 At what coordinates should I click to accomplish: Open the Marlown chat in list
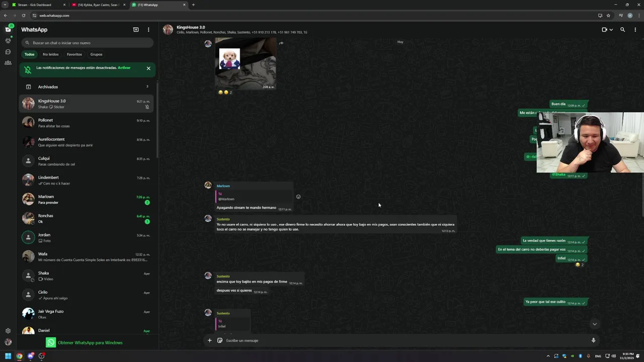pyautogui.click(x=87, y=199)
